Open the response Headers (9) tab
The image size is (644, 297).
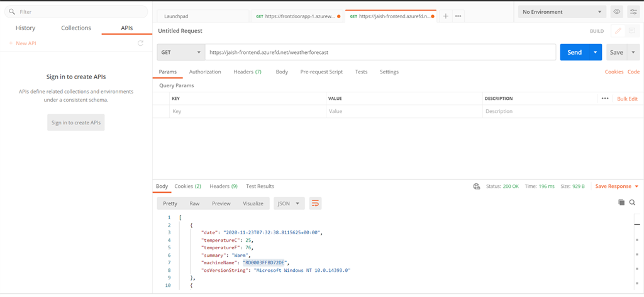[x=223, y=186]
